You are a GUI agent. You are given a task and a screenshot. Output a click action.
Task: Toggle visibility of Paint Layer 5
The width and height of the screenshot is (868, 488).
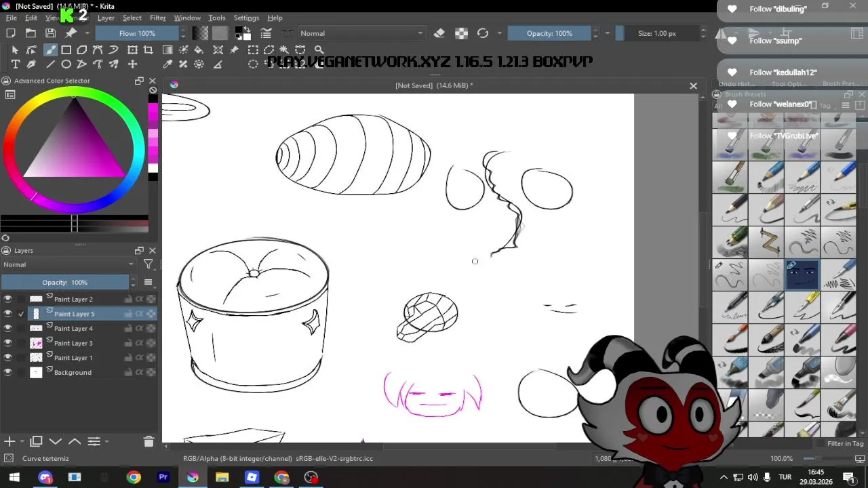click(7, 314)
